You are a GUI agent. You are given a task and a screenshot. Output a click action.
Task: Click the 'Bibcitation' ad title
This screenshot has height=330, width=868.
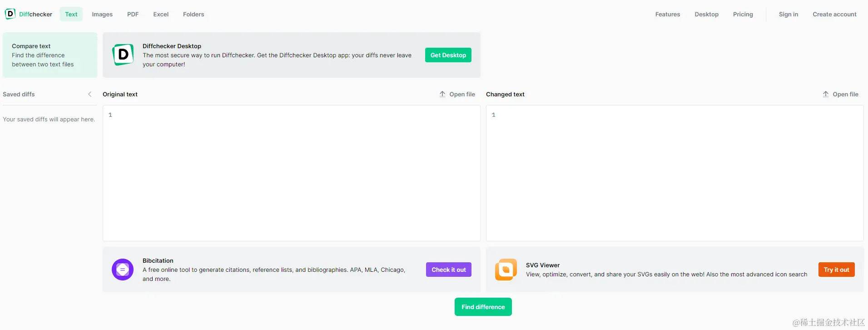158,260
